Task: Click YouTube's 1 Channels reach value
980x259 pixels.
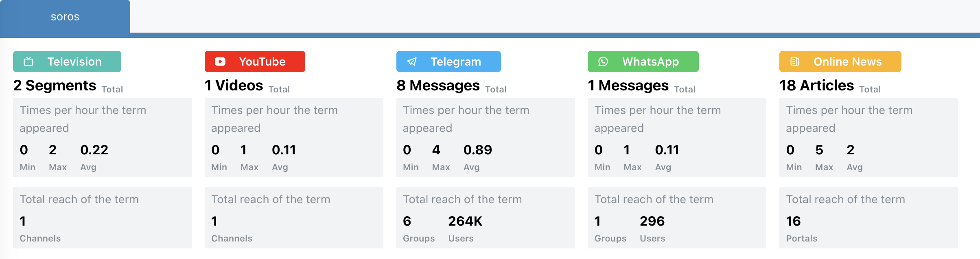Action: 214,221
